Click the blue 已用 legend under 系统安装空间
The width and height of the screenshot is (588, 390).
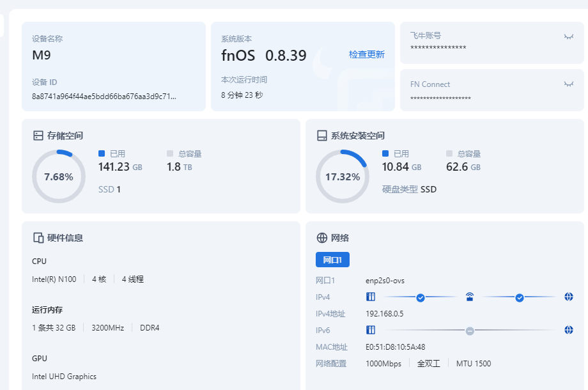pos(396,153)
